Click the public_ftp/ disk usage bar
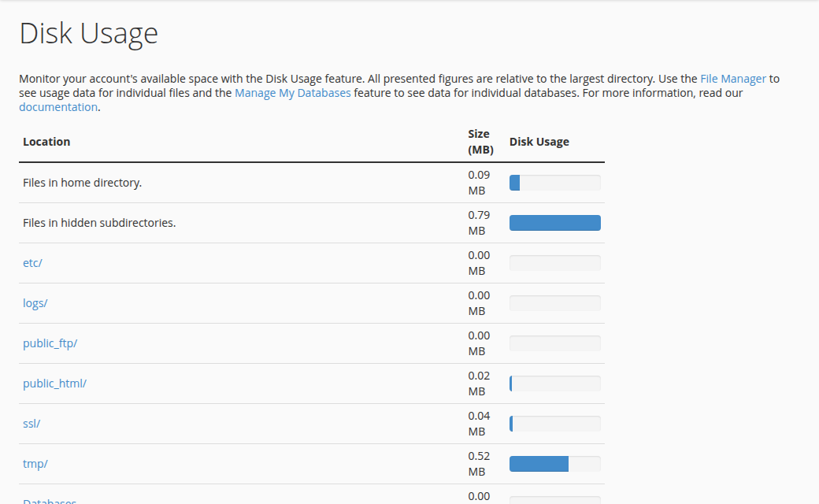 coord(554,343)
